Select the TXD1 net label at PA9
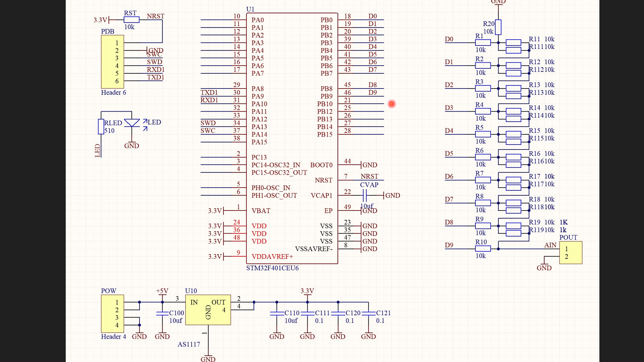The height and width of the screenshot is (362, 644). click(x=209, y=93)
